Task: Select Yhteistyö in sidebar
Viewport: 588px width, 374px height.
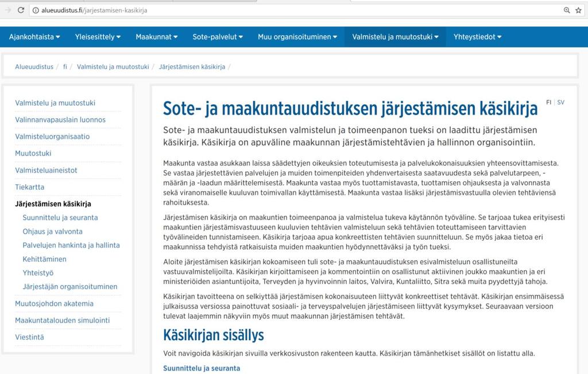Action: pyautogui.click(x=38, y=273)
